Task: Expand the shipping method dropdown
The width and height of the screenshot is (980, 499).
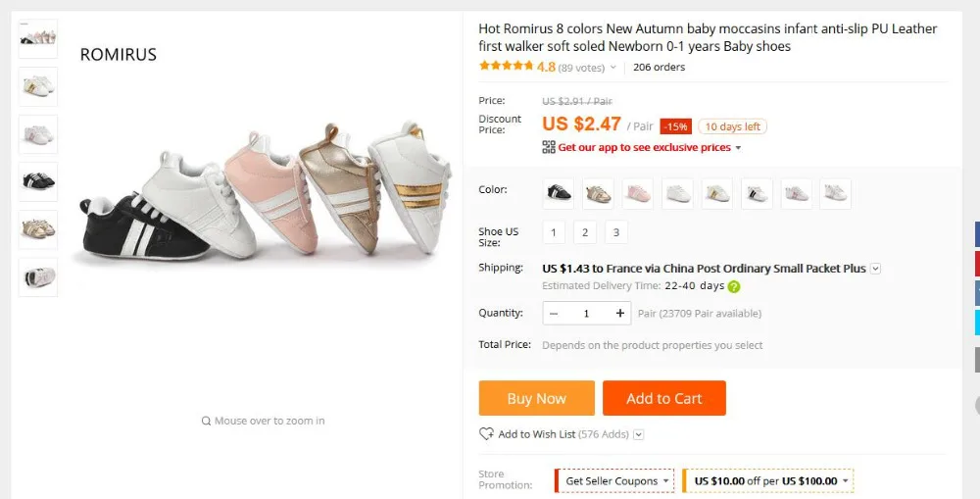Action: (x=876, y=269)
